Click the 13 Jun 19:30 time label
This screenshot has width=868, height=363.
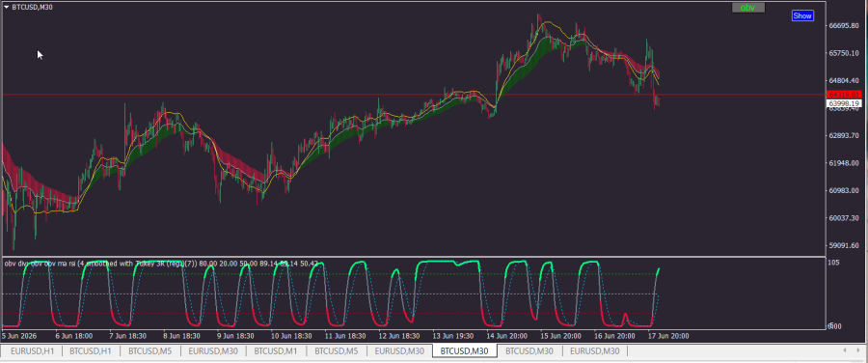click(452, 336)
